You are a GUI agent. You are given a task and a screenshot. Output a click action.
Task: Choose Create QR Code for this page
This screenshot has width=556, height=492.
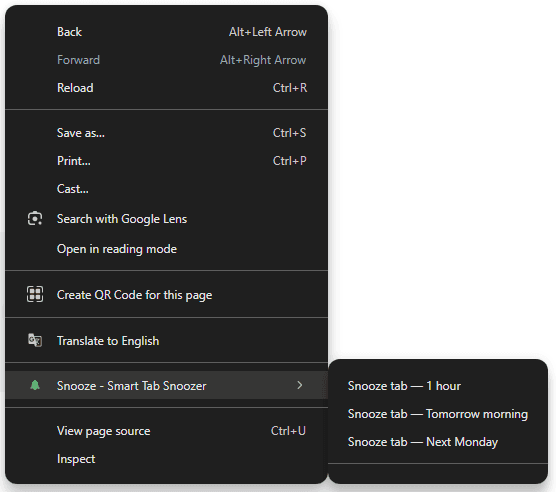[166, 295]
